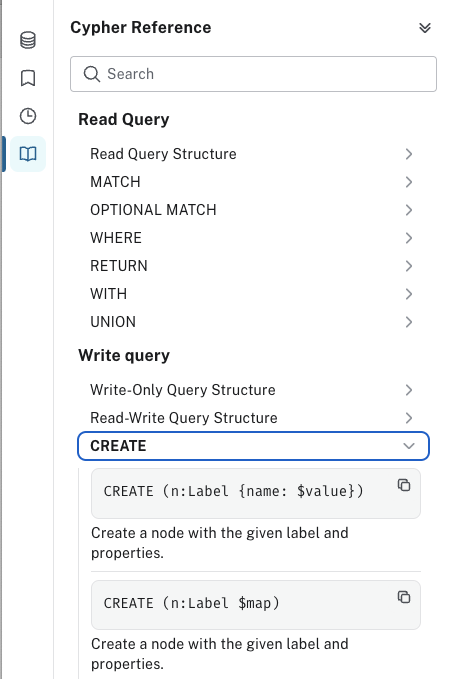Expand the OPTIONAL MATCH entry
The width and height of the screenshot is (453, 679).
click(x=253, y=210)
